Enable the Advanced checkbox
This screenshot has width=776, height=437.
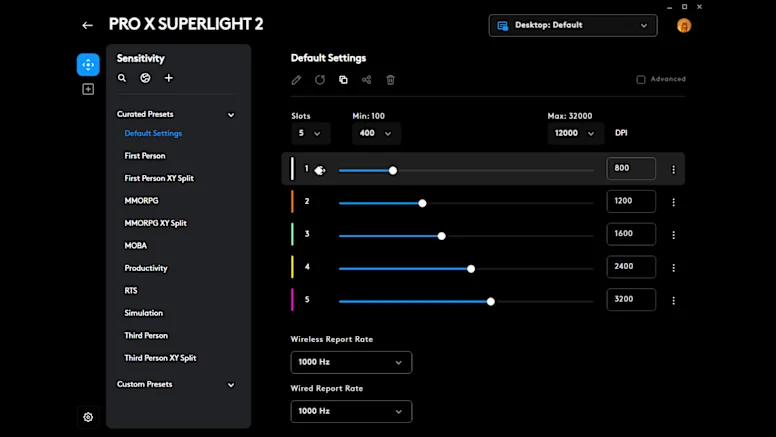click(641, 79)
